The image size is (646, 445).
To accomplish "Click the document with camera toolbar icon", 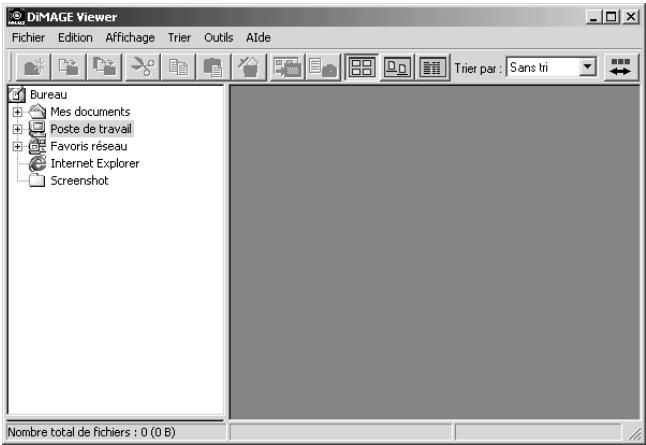I will point(323,67).
